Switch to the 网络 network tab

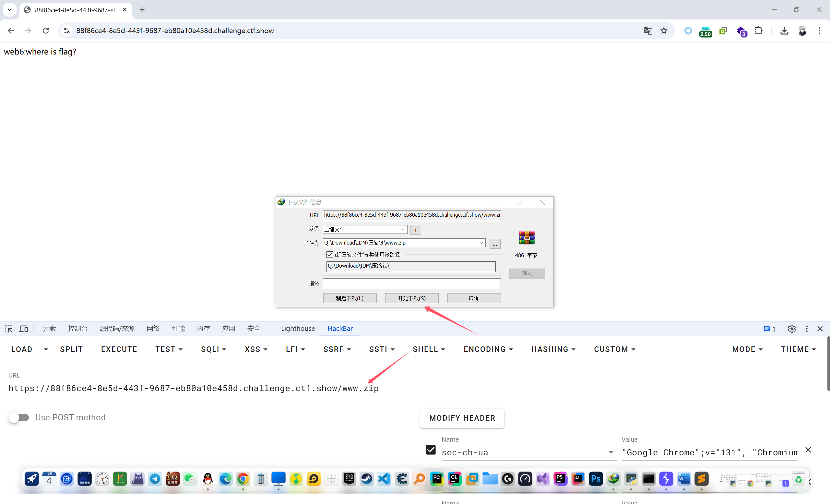[x=153, y=329]
